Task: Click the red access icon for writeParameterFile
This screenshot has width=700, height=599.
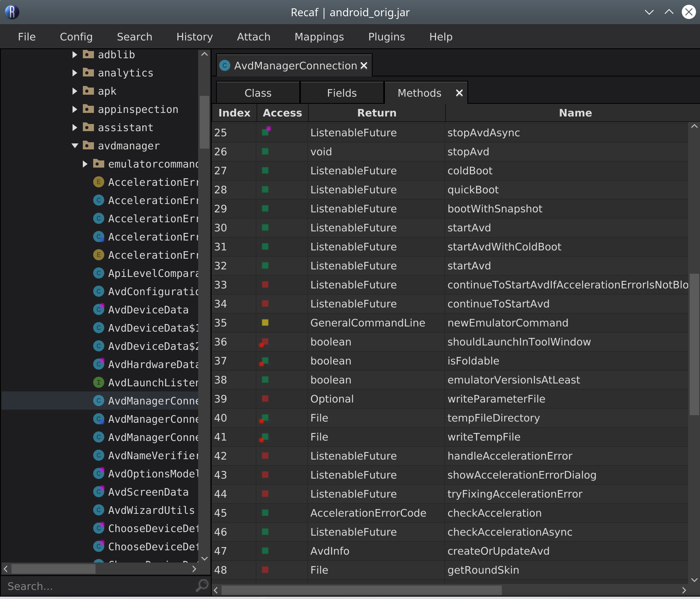Action: click(x=265, y=399)
